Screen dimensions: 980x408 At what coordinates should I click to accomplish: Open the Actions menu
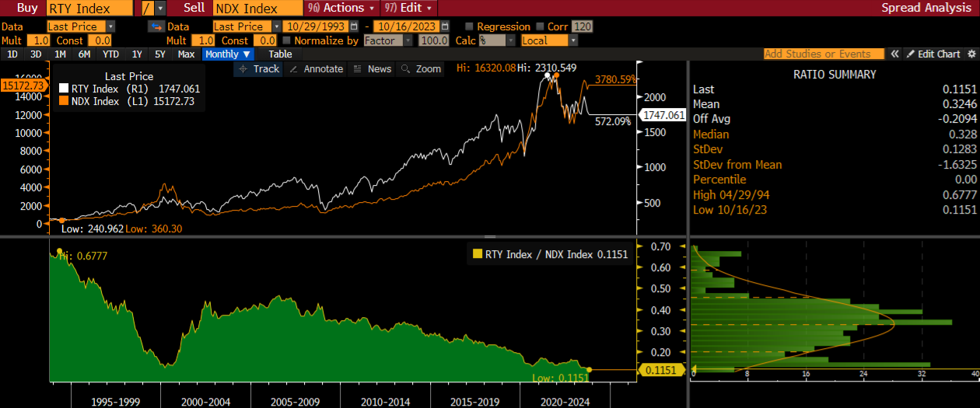click(340, 8)
